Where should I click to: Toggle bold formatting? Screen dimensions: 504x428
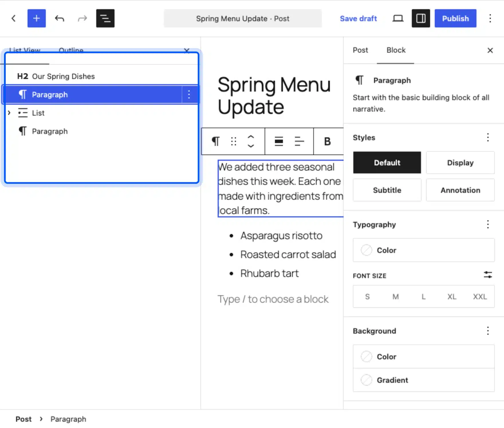(327, 141)
